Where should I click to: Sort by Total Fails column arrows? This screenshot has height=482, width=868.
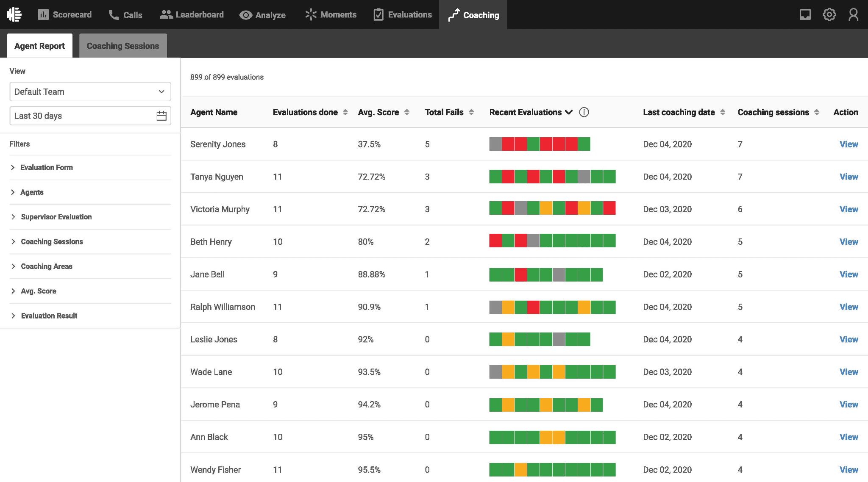pyautogui.click(x=471, y=112)
